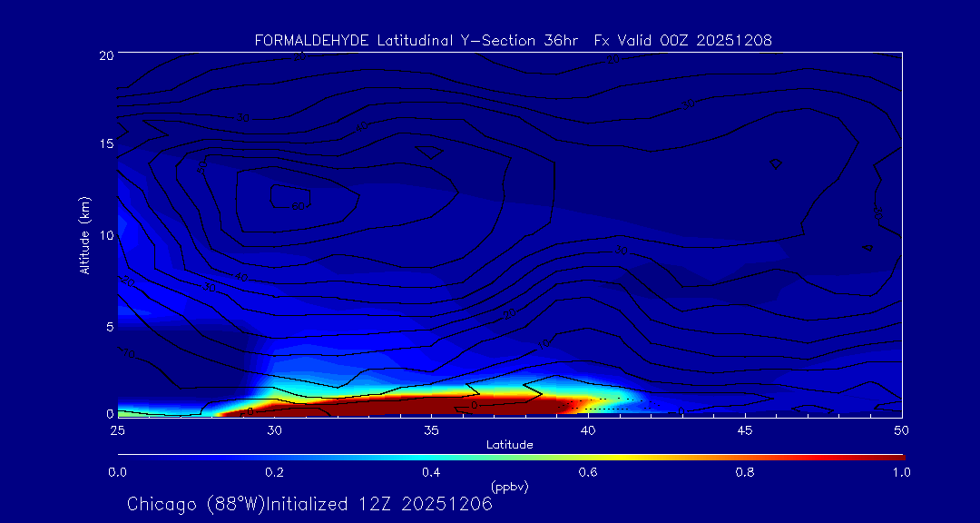Click the 0.4 label under the colorbar
The height and width of the screenshot is (523, 980).
pyautogui.click(x=431, y=472)
